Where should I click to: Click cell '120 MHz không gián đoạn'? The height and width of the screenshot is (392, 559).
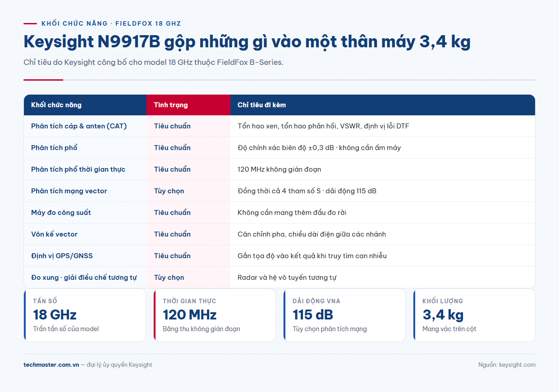coord(279,169)
